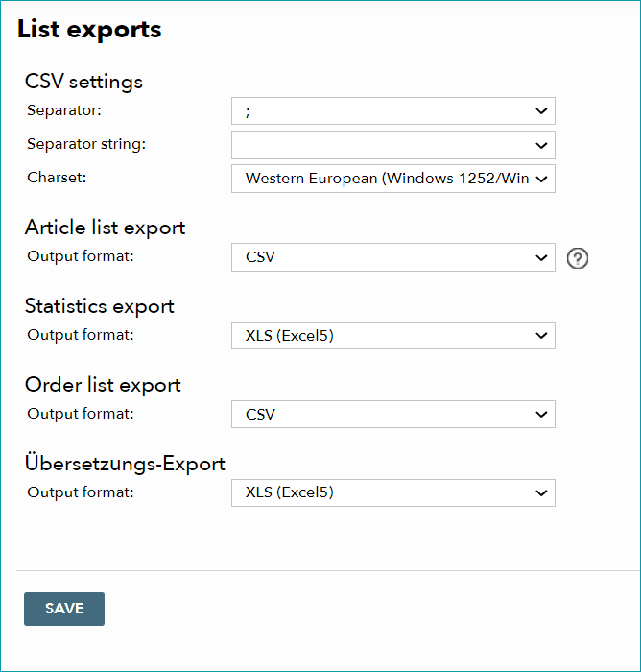Click the Separator string: label
Image resolution: width=641 pixels, height=672 pixels.
(x=86, y=144)
